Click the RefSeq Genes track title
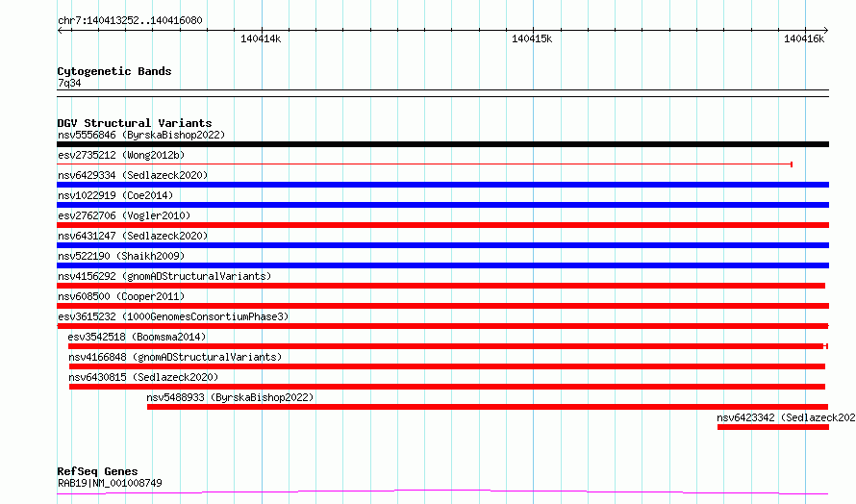The image size is (856, 504). pos(97,471)
